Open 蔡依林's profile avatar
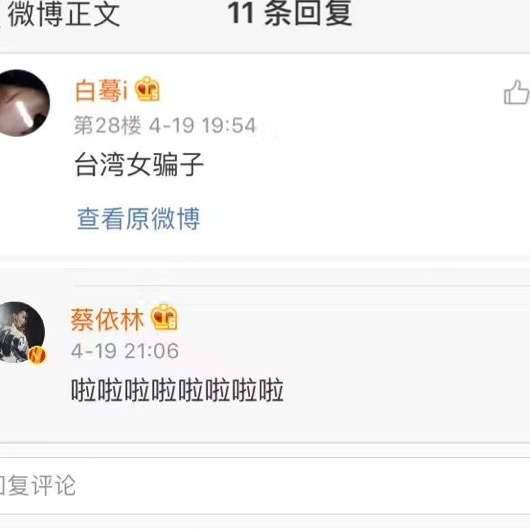 (x=20, y=332)
